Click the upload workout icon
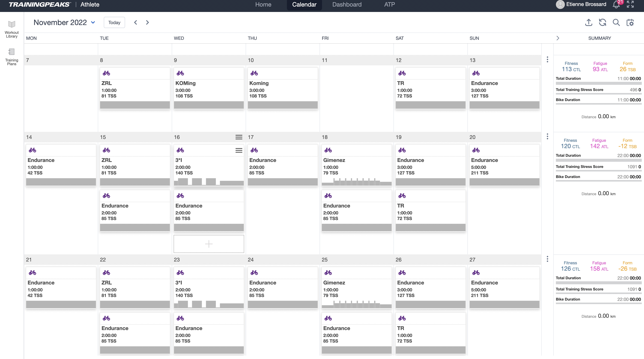The height and width of the screenshot is (359, 644). 589,23
